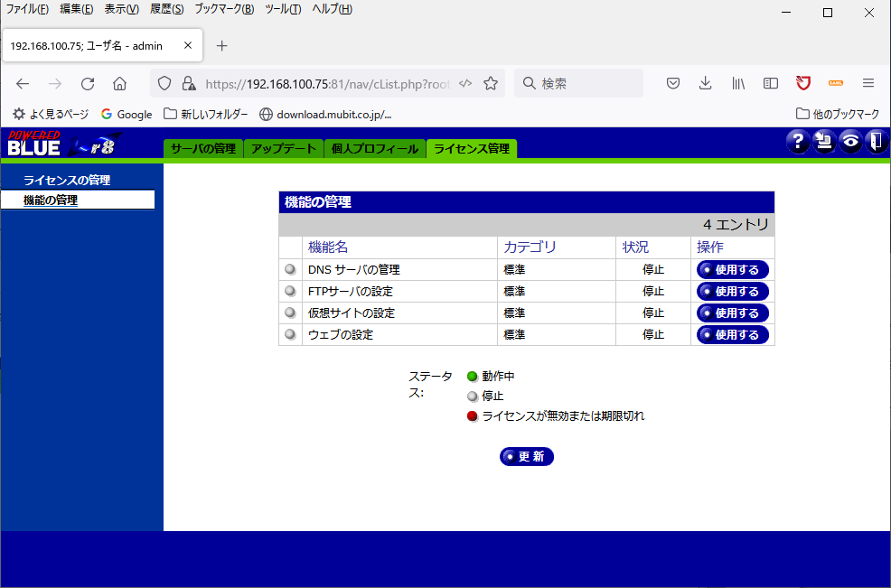Open the browser home page icon
The height and width of the screenshot is (588, 891).
(x=119, y=84)
